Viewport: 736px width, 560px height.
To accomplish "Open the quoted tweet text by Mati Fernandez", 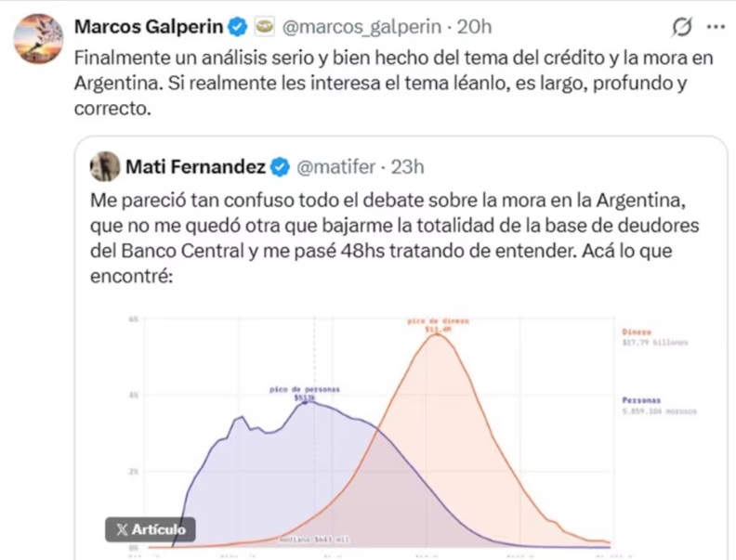I will (x=395, y=239).
